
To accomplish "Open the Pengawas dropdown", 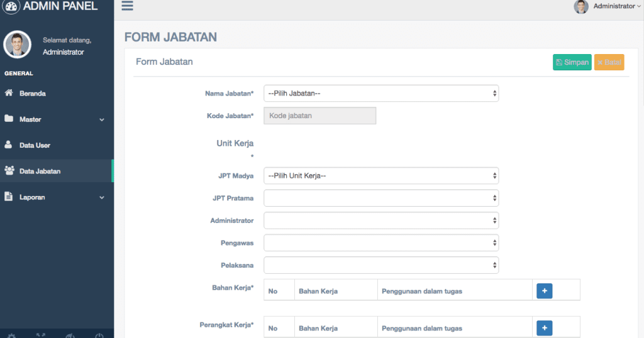I will [381, 243].
